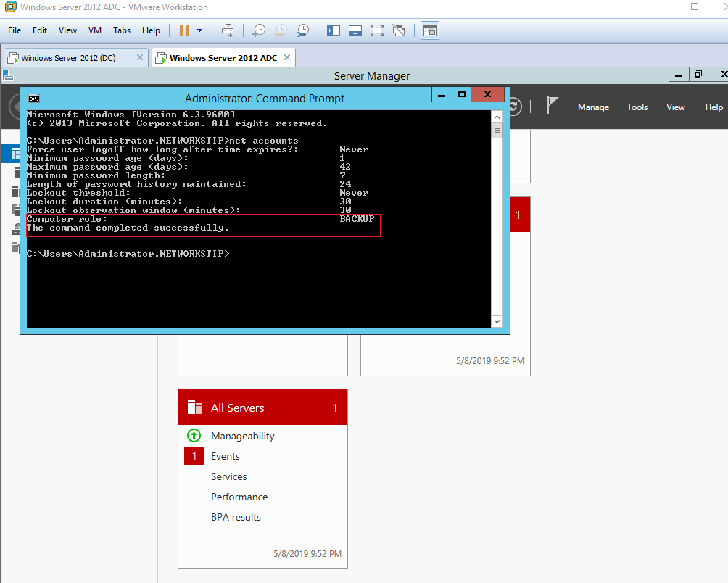Enter full screen mode
Image resolution: width=728 pixels, height=583 pixels.
(x=376, y=30)
